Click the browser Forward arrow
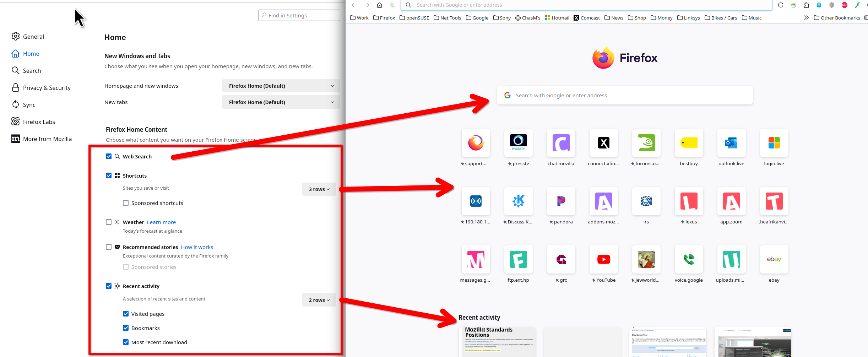The width and height of the screenshot is (868, 357). click(367, 5)
